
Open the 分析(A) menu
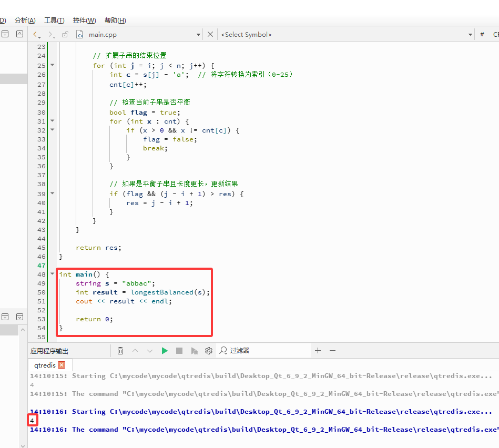pos(25,21)
